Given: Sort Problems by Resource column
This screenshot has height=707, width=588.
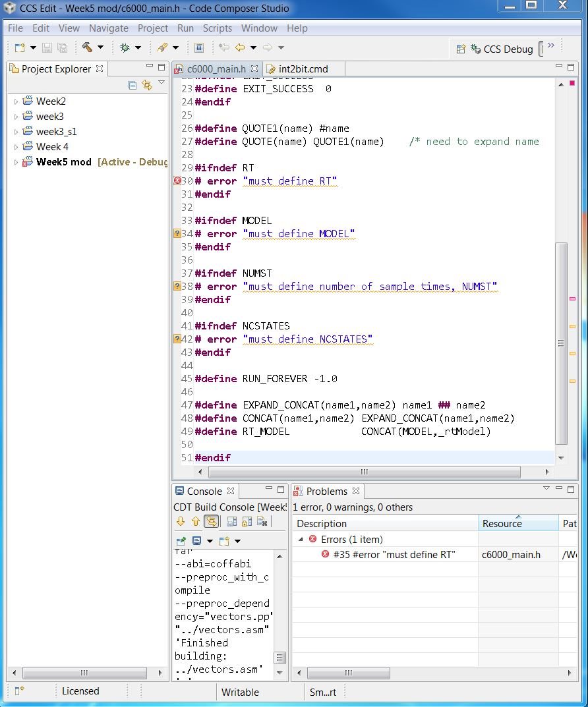Looking at the screenshot, I should (x=518, y=523).
